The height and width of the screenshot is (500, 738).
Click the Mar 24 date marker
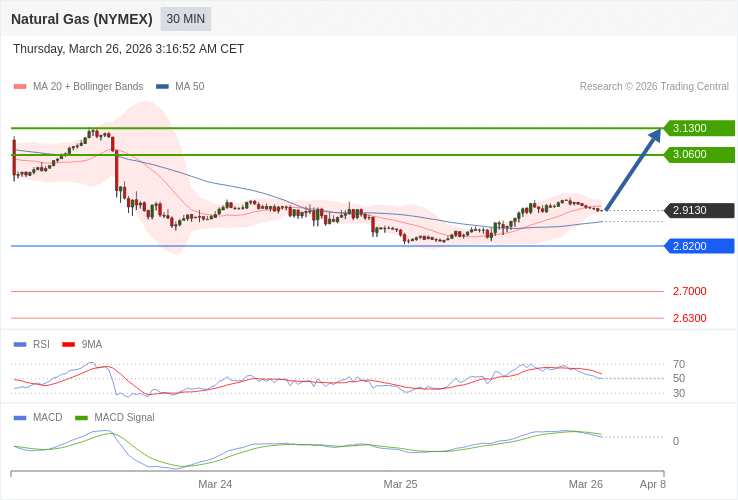pyautogui.click(x=215, y=484)
